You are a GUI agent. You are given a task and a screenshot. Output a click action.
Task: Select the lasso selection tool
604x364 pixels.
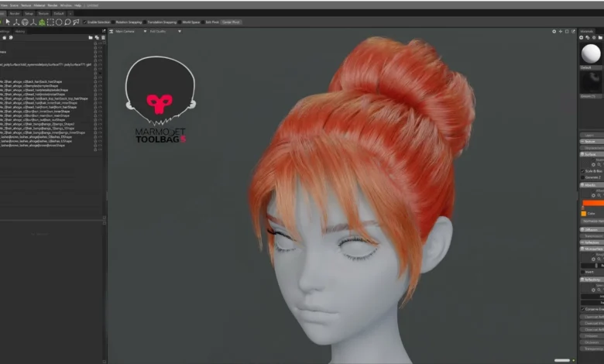(67, 22)
